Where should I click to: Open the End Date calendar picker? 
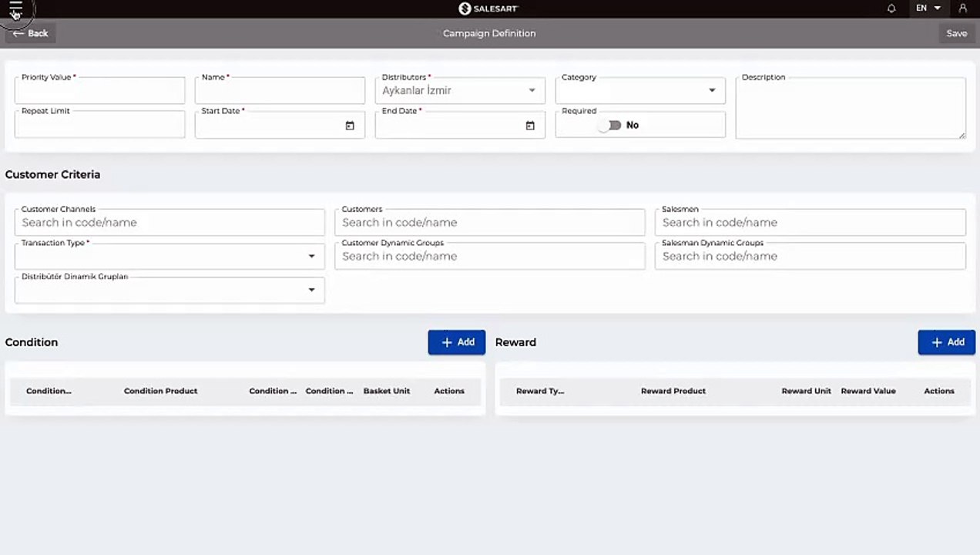[530, 126]
